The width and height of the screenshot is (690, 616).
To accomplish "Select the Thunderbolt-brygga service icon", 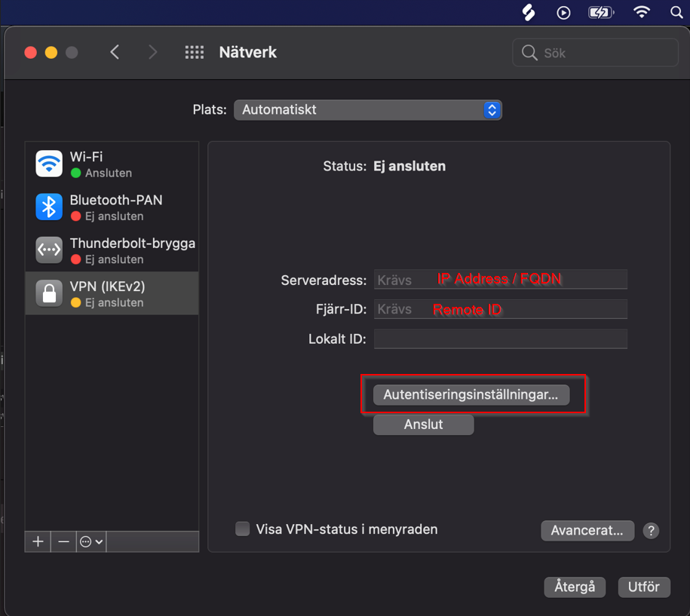I will click(x=49, y=250).
